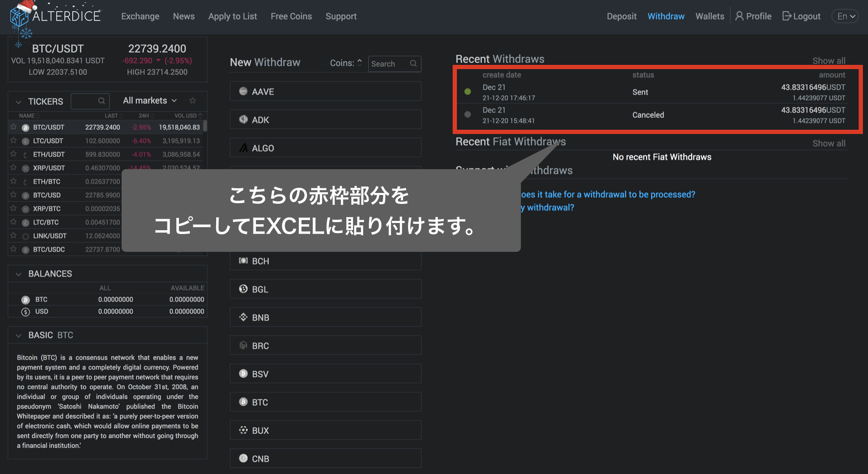Open withdrawal processing time help link
Screen dimensions: 868x474
click(x=608, y=194)
